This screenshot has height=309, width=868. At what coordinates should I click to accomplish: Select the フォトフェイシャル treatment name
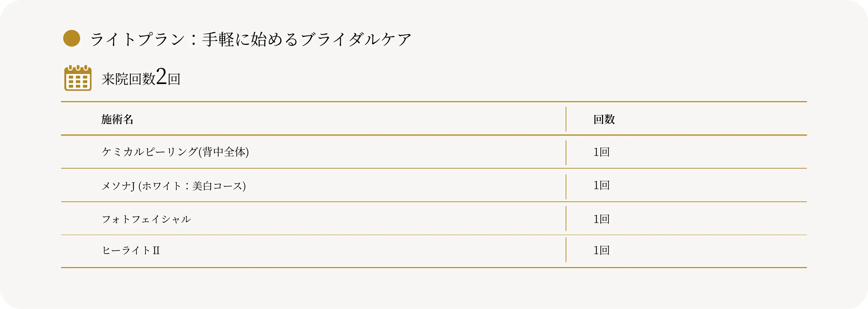coord(146,219)
